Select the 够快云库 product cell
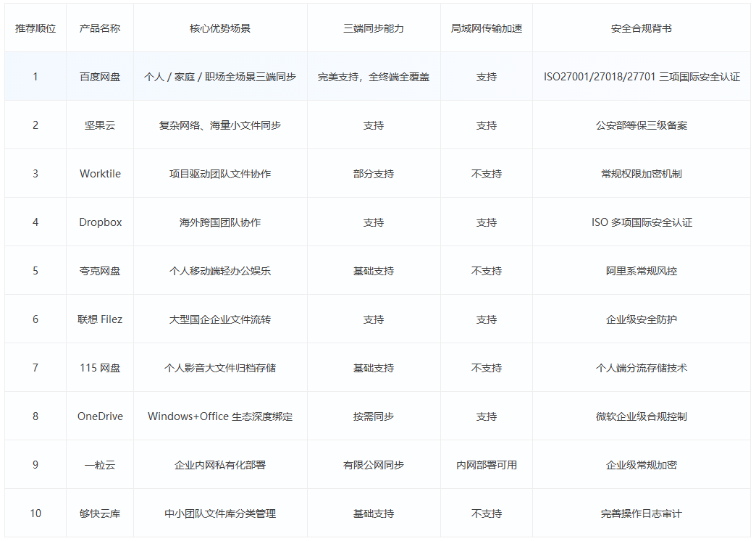756x541 pixels. coord(100,513)
